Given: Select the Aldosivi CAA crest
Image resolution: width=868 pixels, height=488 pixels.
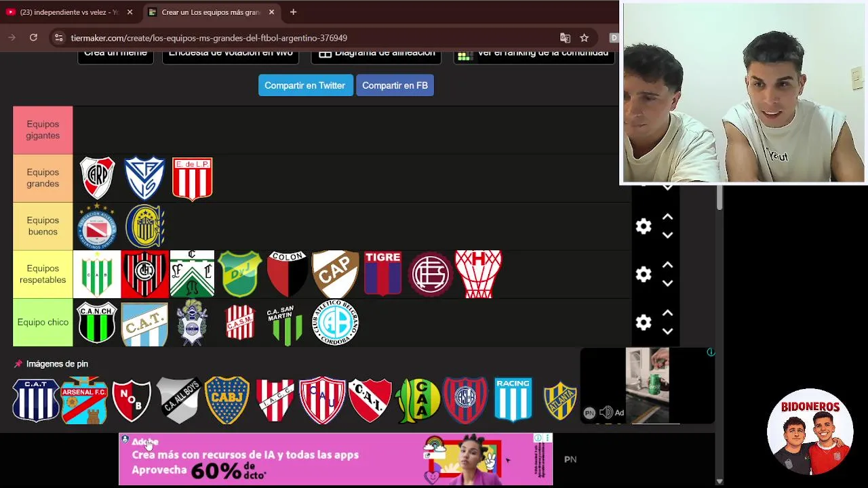Looking at the screenshot, I should 418,400.
